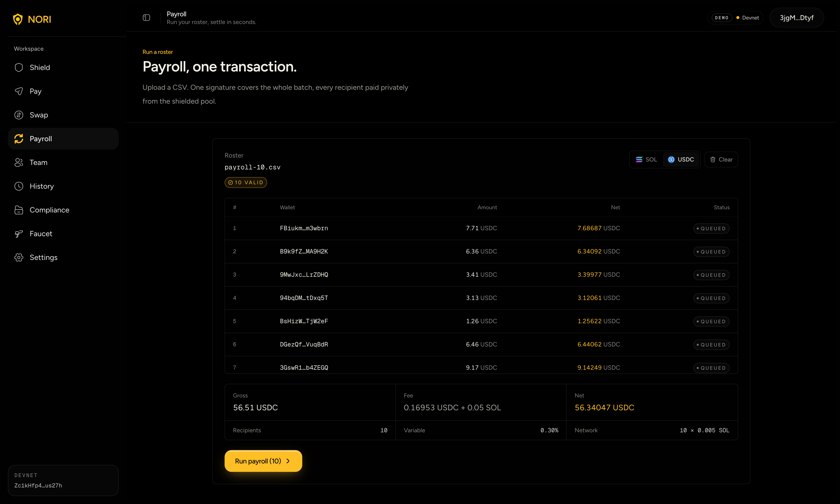Click QUEUED status for FBiukm...m3wbrn
The height and width of the screenshot is (504, 840).
[711, 229]
